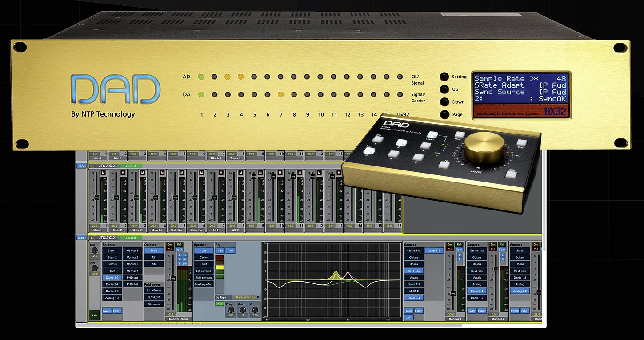The image size is (644, 340).
Task: Select Stem 1 as Control Room source
Action: (112, 251)
